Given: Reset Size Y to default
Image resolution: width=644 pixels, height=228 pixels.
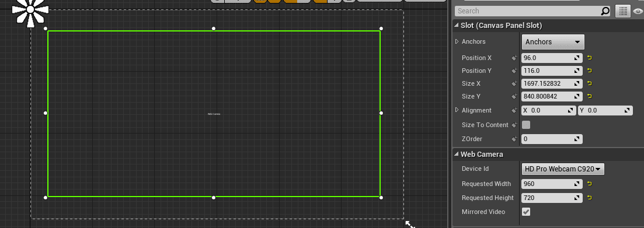Looking at the screenshot, I should (589, 96).
